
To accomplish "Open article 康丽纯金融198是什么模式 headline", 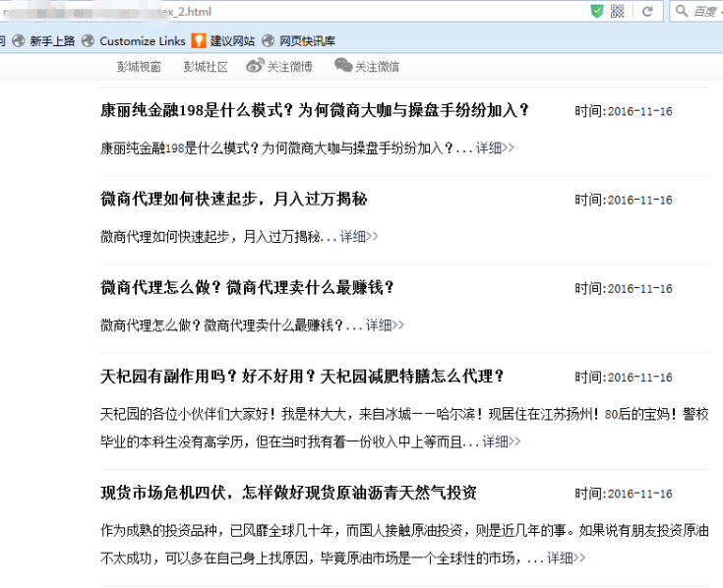I will pyautogui.click(x=315, y=110).
